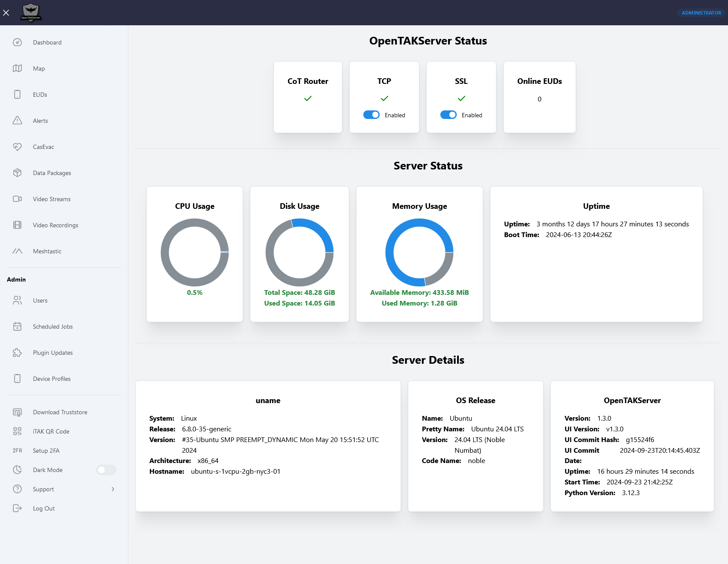
Task: Click the Memory Usage donut chart
Action: click(419, 252)
